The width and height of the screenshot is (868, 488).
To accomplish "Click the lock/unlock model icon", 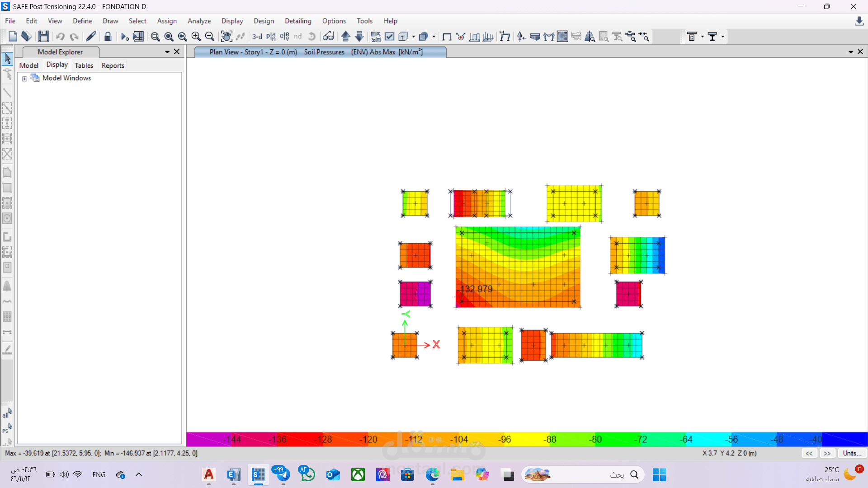I will [108, 37].
